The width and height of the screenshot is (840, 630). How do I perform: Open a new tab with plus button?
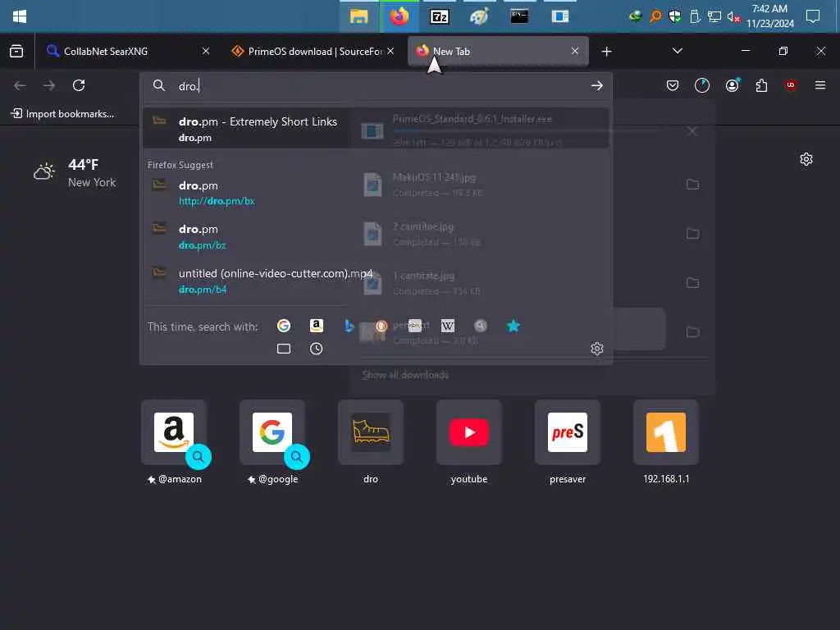(606, 52)
